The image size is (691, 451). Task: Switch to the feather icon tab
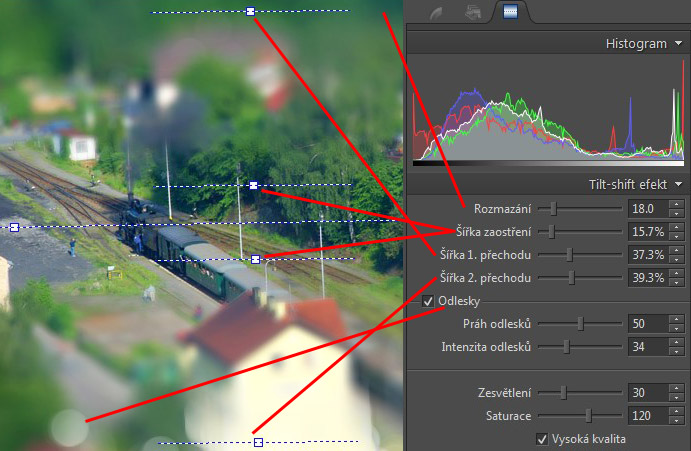coord(434,12)
